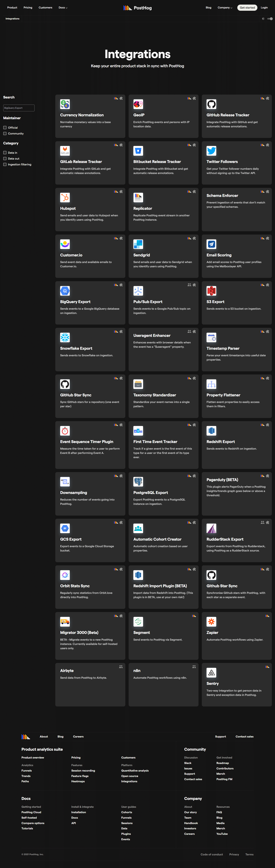The height and width of the screenshot is (868, 275).
Task: Toggle the dark mode switch
Action: [270, 19]
